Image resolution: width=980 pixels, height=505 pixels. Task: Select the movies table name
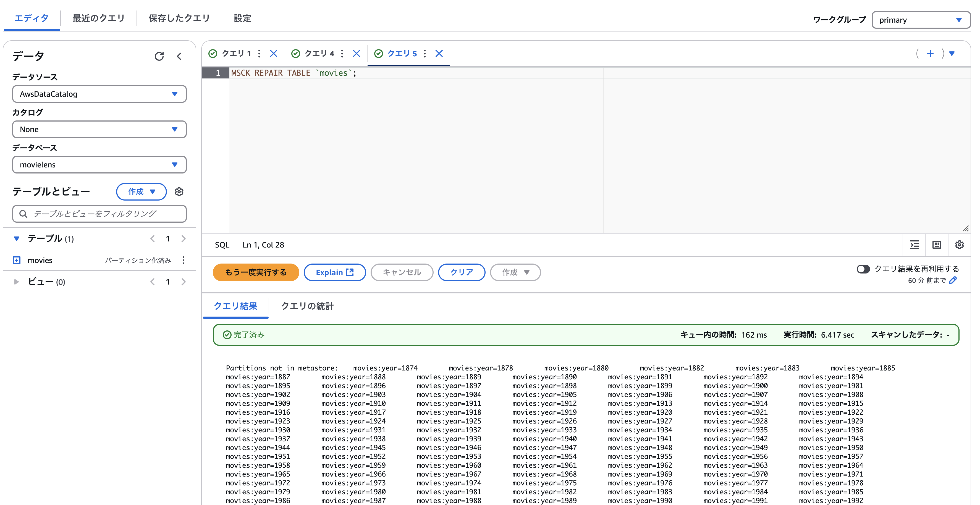coord(40,260)
